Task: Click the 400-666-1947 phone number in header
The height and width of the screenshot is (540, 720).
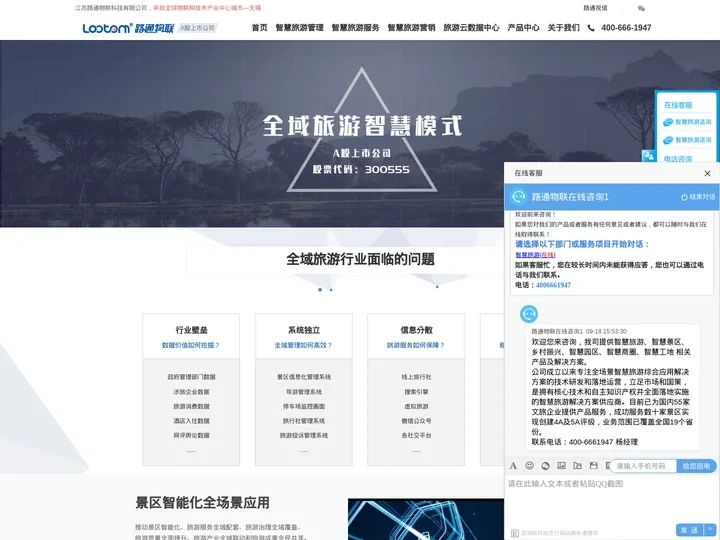Action: tap(626, 28)
